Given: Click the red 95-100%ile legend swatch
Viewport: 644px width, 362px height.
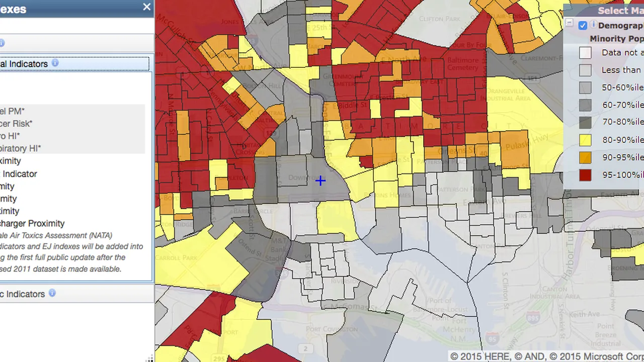Looking at the screenshot, I should (x=585, y=175).
